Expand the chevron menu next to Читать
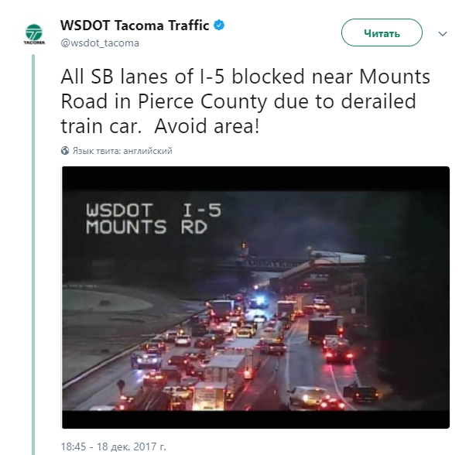 443,34
